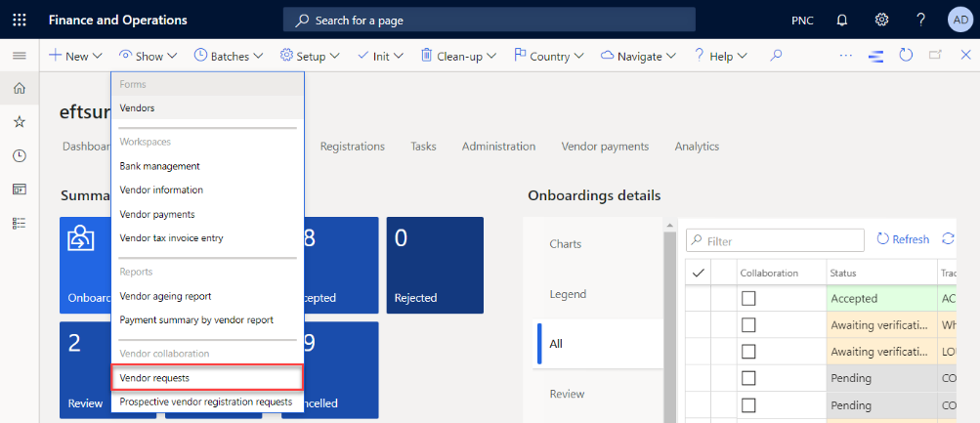The image size is (980, 423).
Task: Open the Help dropdown in action pane
Action: click(721, 57)
